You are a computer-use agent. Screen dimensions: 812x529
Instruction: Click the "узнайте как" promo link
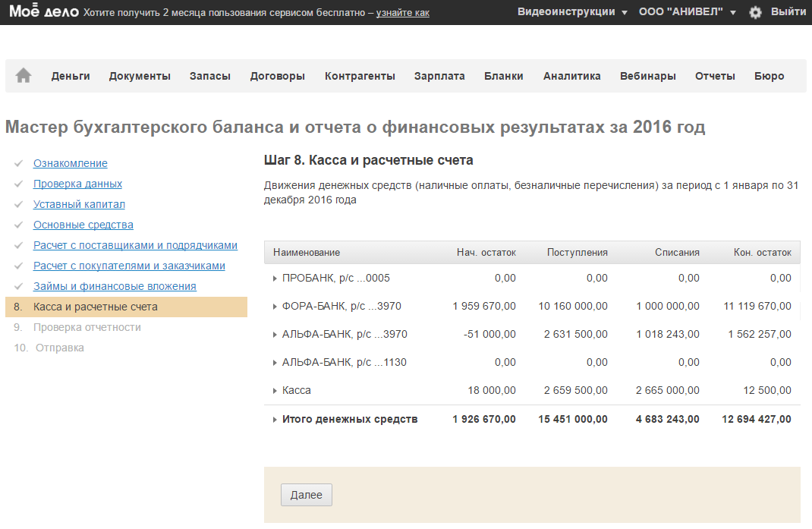(x=402, y=13)
